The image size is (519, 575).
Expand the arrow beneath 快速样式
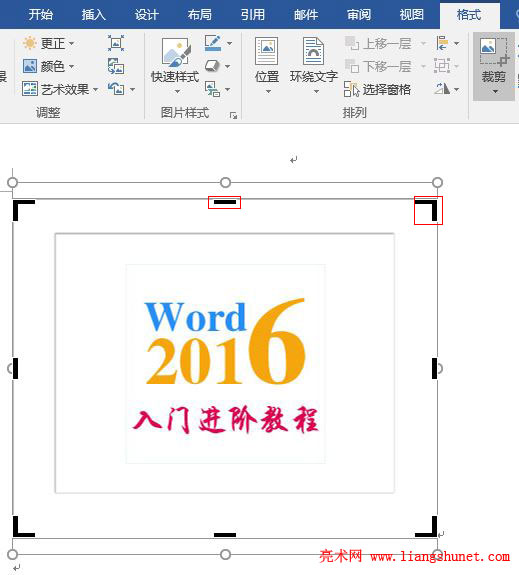[x=177, y=91]
